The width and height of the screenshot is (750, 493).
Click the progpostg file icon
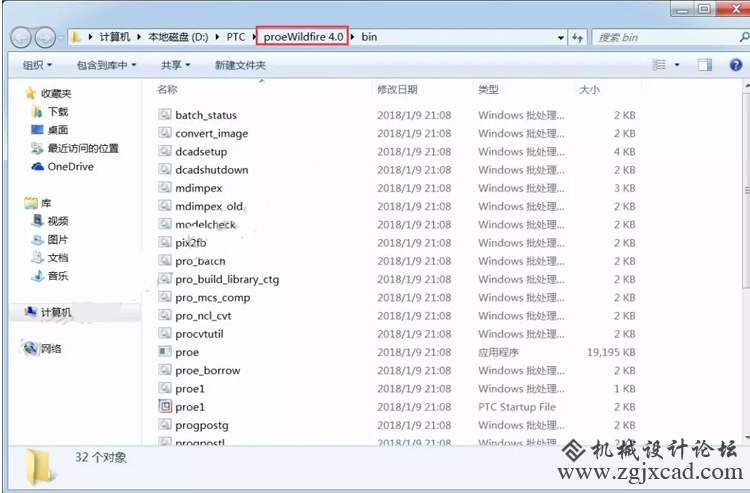[165, 424]
